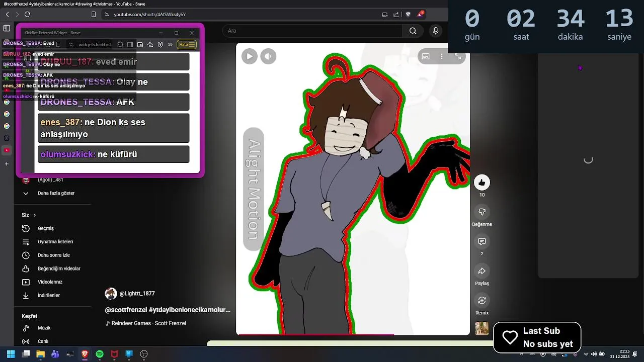Open the @Lighttt_1877 channel link
This screenshot has width=644, height=362.
[x=137, y=294]
